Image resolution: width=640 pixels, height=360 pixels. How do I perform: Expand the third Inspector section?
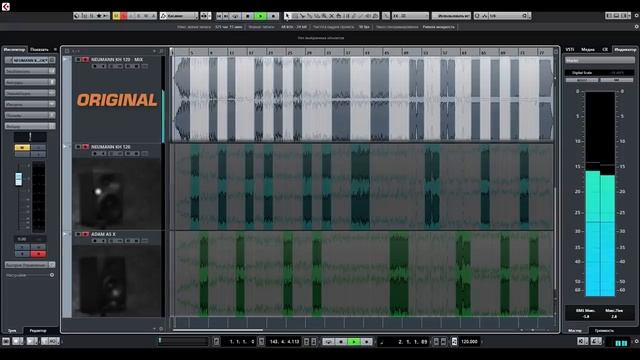(x=30, y=93)
